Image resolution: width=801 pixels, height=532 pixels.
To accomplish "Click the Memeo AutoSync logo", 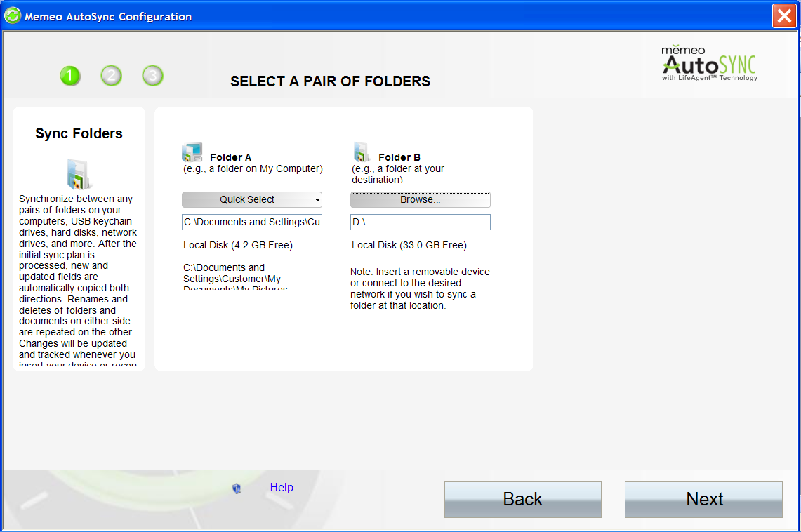I will point(709,63).
